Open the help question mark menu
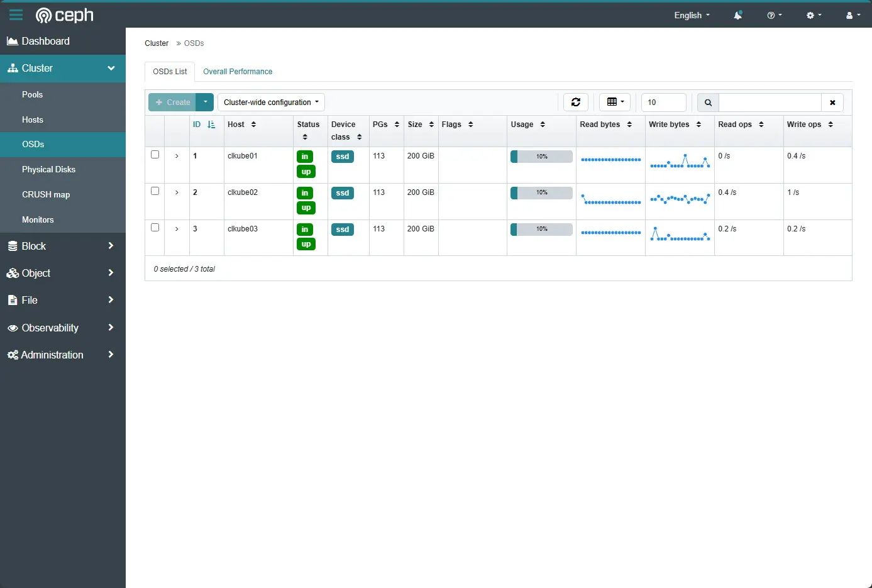 click(774, 15)
